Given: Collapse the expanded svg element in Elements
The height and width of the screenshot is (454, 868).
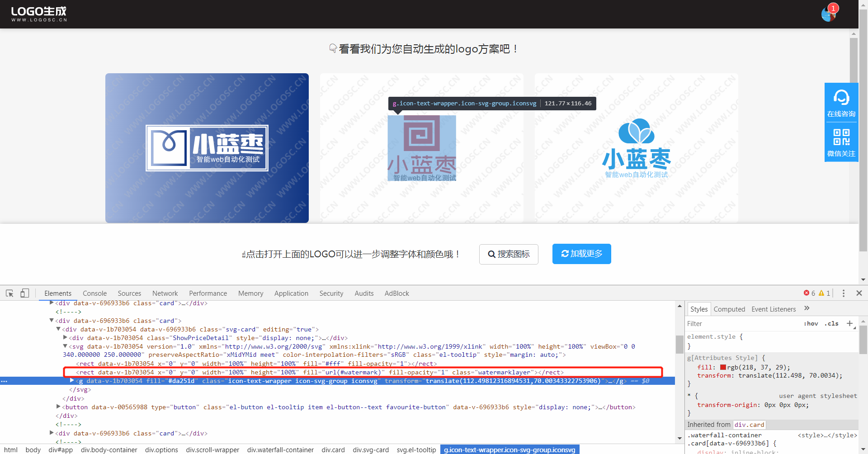Looking at the screenshot, I should 65,346.
